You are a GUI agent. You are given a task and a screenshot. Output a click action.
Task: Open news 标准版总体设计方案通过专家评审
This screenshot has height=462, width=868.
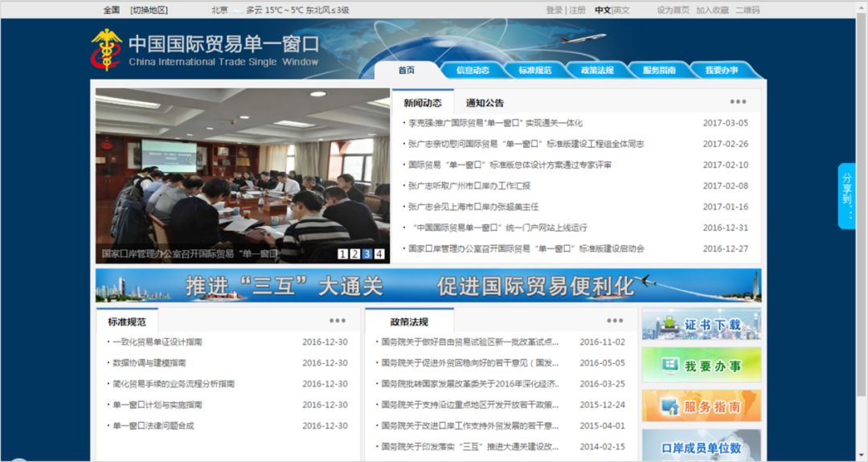click(510, 165)
